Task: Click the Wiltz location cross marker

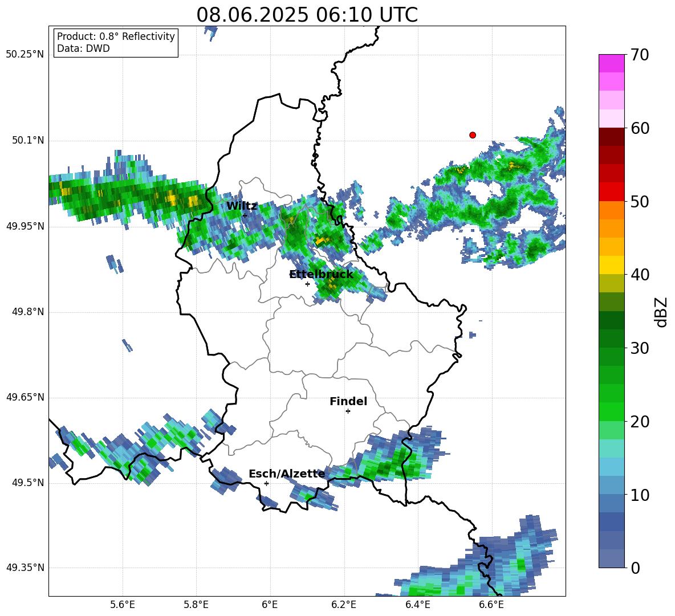Action: point(245,215)
